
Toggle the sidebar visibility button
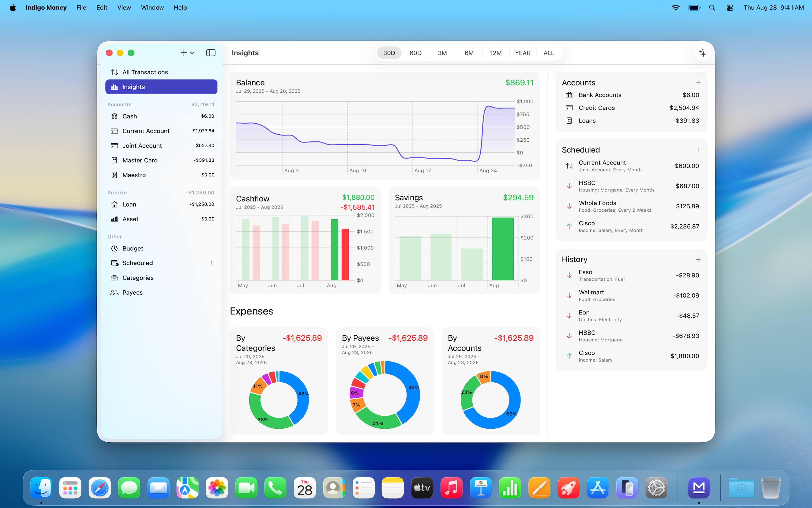click(x=211, y=53)
